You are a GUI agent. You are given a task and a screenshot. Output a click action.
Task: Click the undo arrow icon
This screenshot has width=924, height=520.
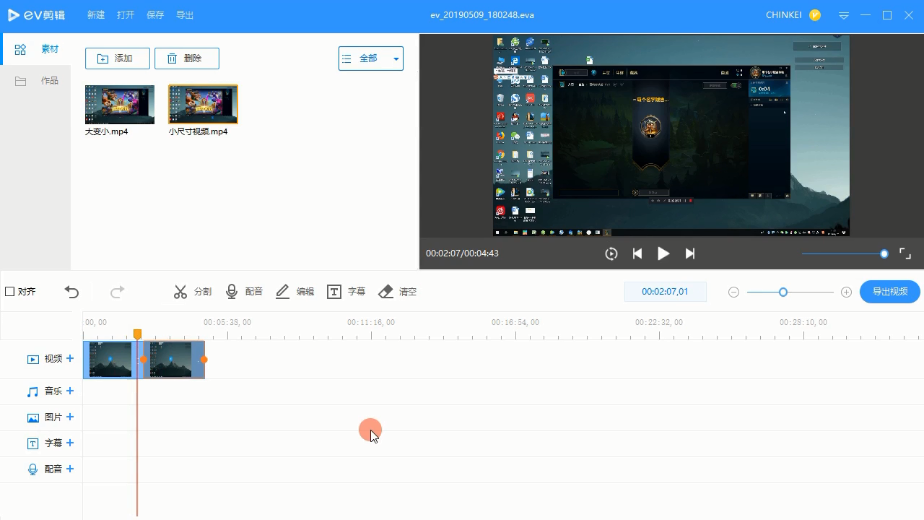point(72,292)
